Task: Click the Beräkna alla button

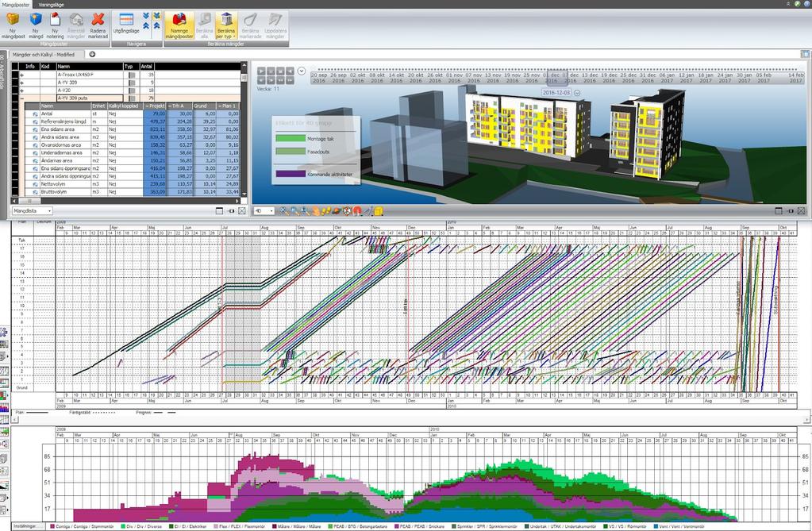Action: [x=205, y=26]
